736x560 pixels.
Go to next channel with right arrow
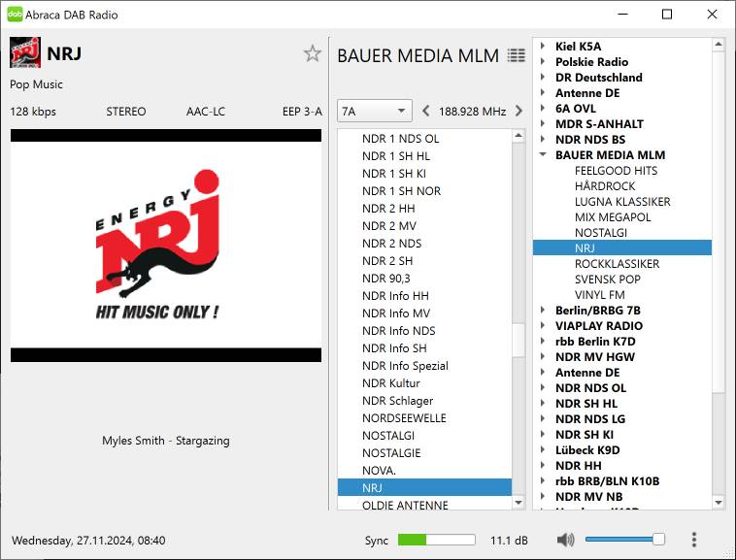pos(519,111)
